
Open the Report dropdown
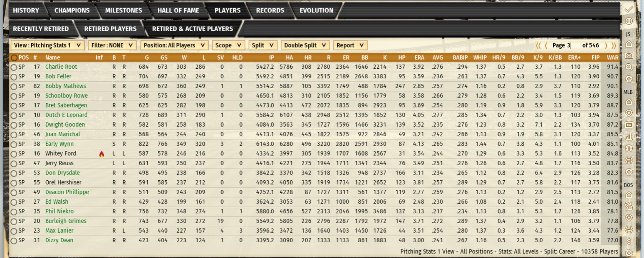pos(350,45)
